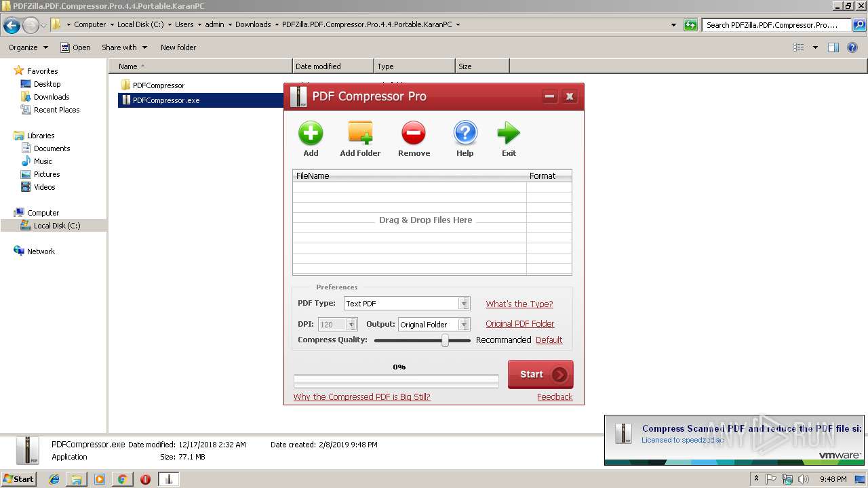The image size is (868, 488).
Task: Click the PDF Compressor taskbar button
Action: [x=168, y=479]
